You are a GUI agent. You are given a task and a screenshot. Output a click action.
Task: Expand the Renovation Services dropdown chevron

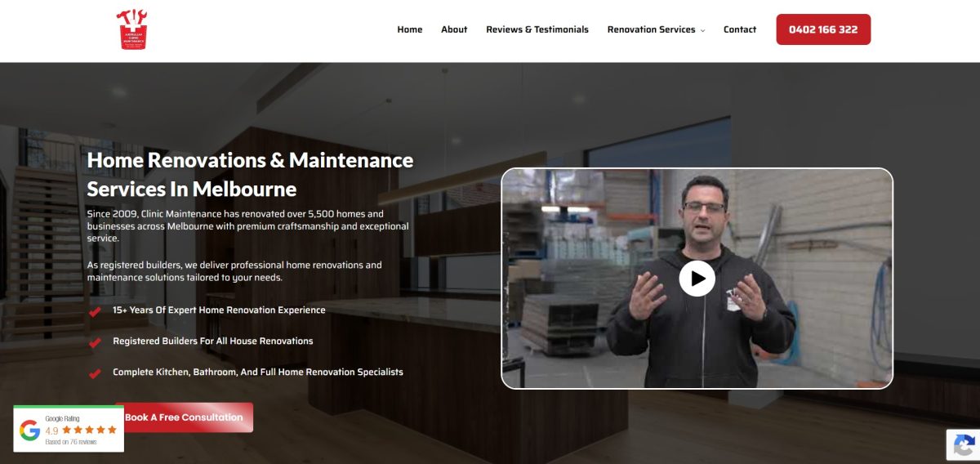[702, 30]
